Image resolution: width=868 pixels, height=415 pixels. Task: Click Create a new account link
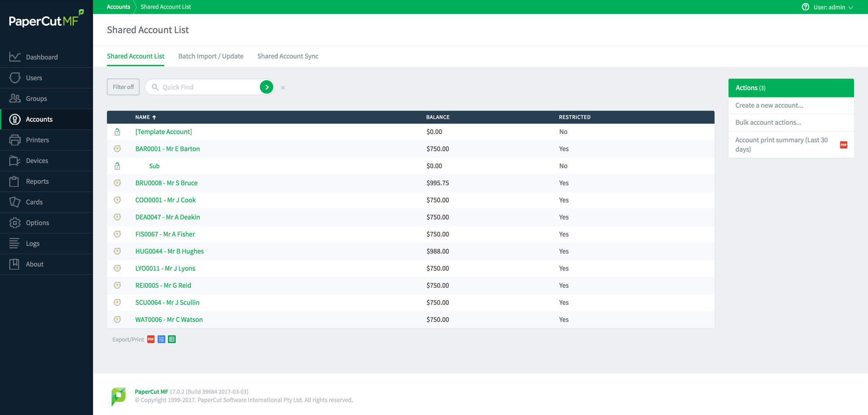pyautogui.click(x=769, y=105)
